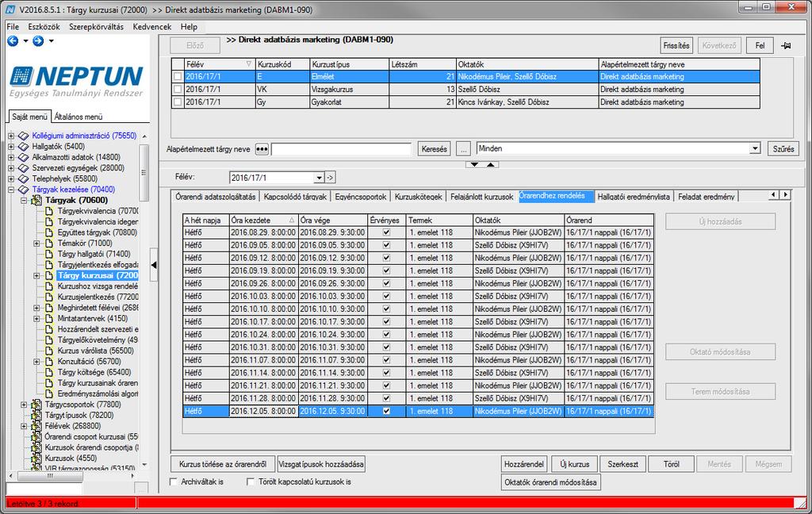Click the blue Forward arrow icon
812x514 pixels.
coord(38,41)
